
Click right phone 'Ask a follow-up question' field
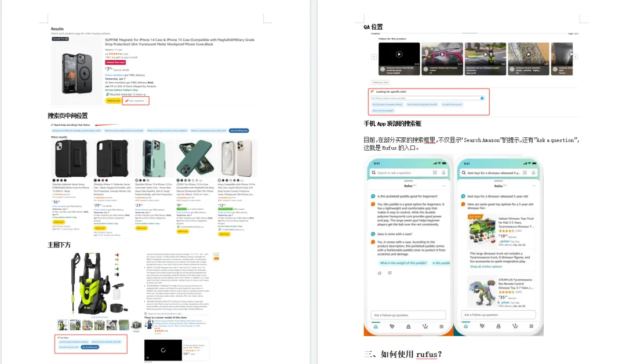point(498,315)
